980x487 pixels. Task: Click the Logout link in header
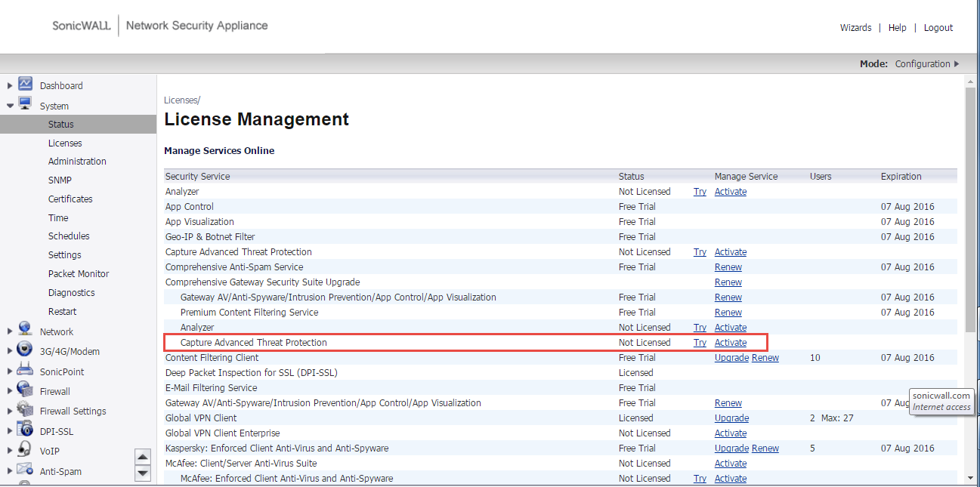coord(938,28)
